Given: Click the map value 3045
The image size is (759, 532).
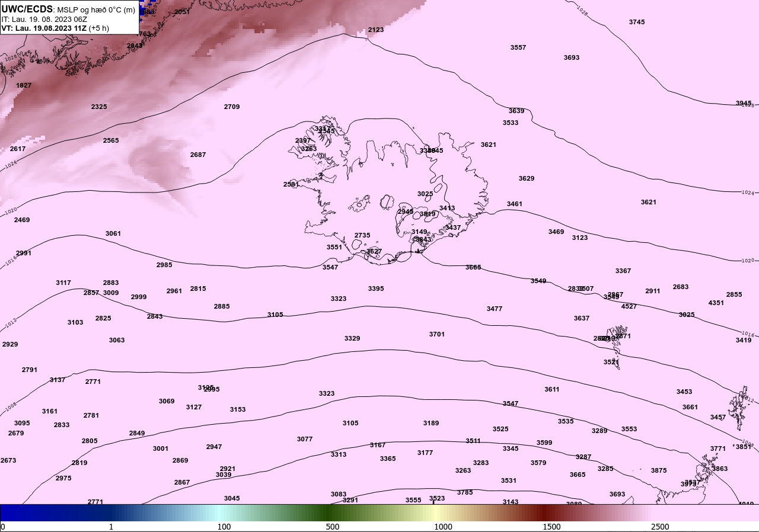Looking at the screenshot, I should coord(232,498).
